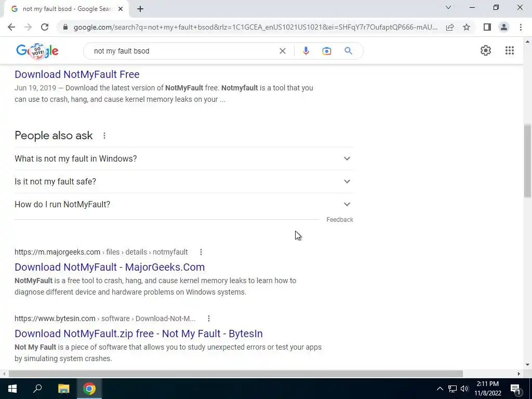Reload the current page
This screenshot has height=399, width=532.
pyautogui.click(x=45, y=27)
